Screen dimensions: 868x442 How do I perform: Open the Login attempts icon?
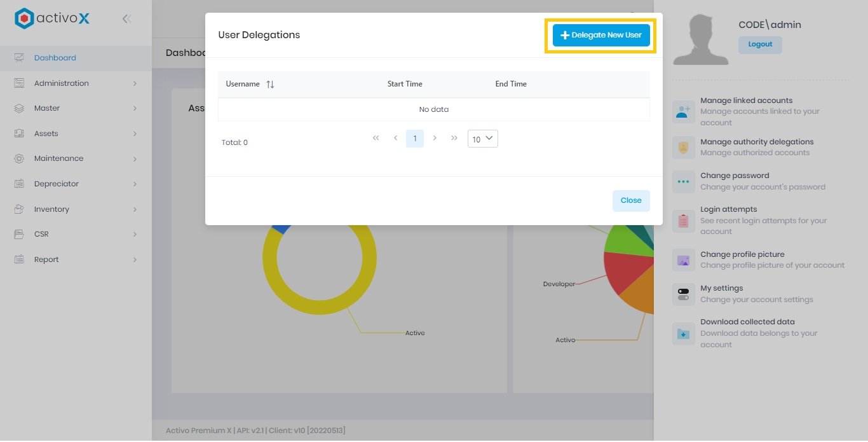[x=683, y=221]
